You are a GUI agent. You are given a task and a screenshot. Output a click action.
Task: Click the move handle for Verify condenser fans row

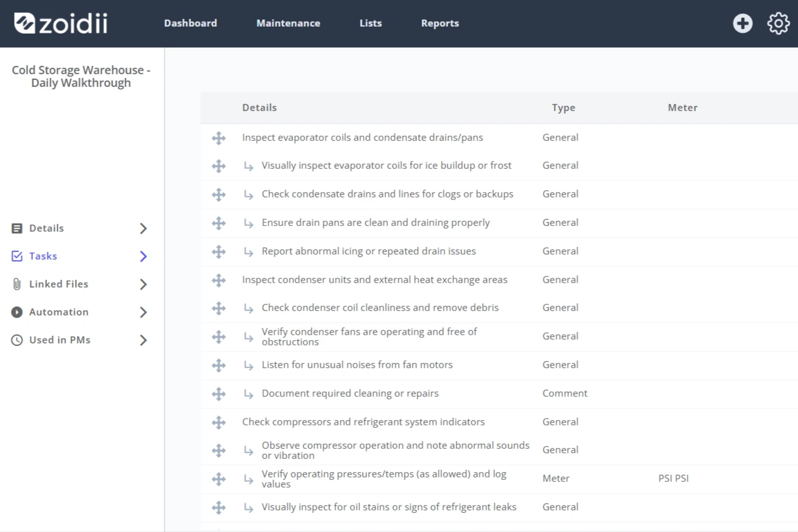pos(218,336)
